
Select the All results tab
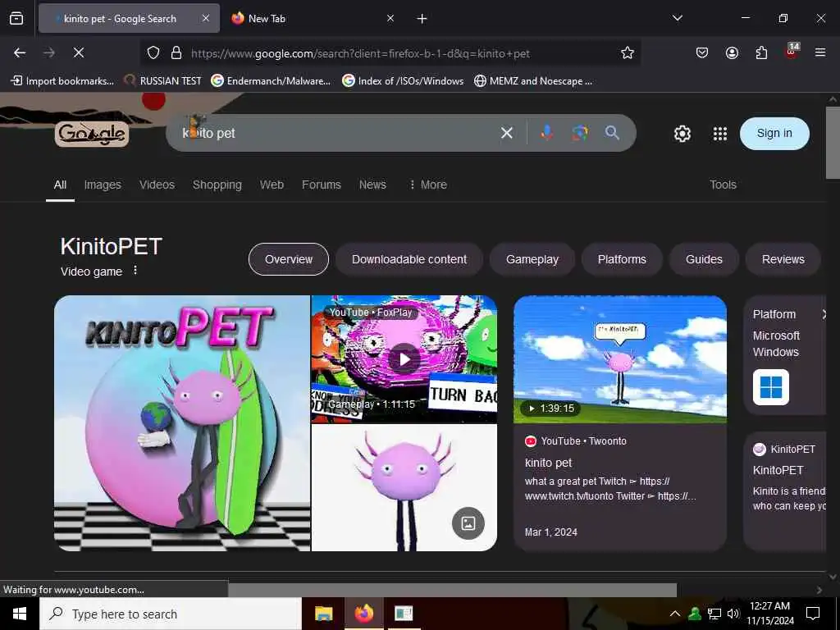(60, 185)
